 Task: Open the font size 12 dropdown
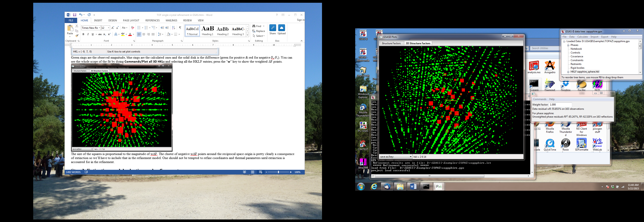point(108,28)
